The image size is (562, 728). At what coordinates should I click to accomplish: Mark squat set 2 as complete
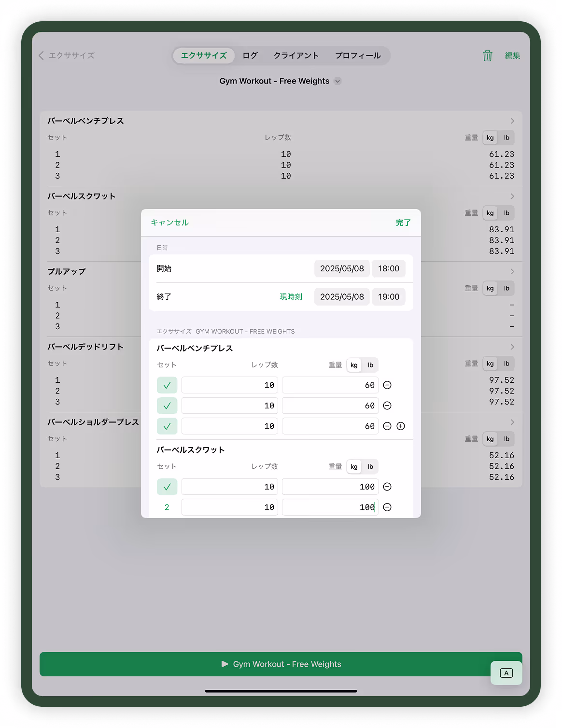[167, 507]
